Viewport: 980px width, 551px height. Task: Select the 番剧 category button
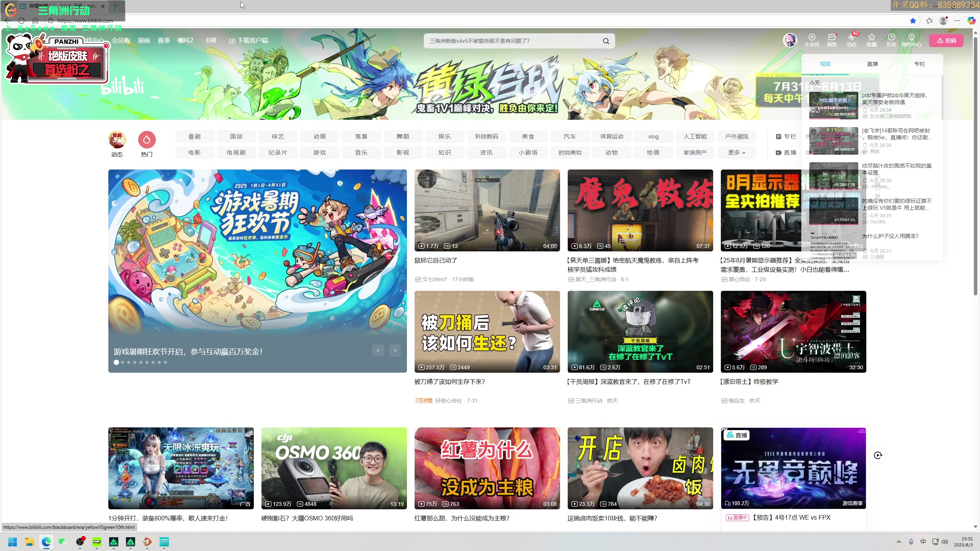[x=194, y=137]
